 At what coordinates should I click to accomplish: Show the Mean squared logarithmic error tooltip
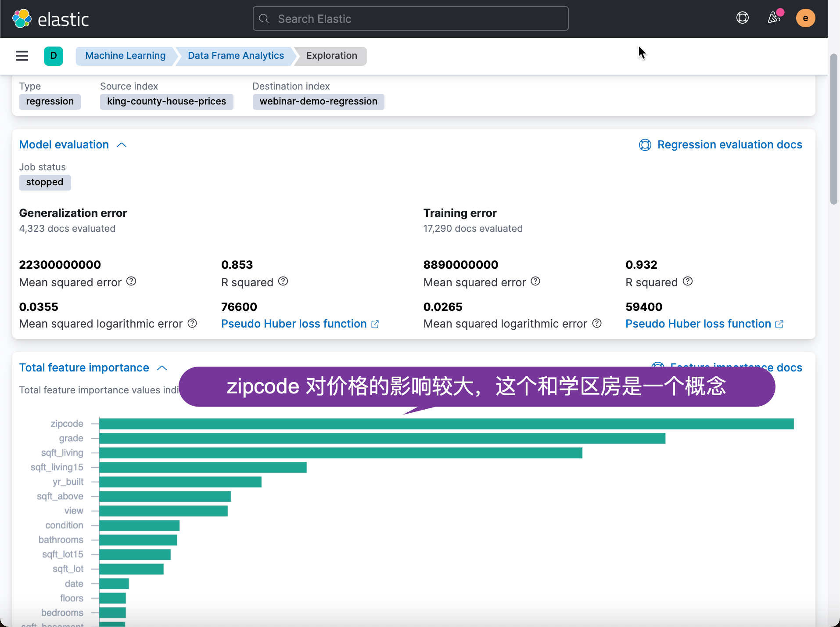tap(192, 323)
